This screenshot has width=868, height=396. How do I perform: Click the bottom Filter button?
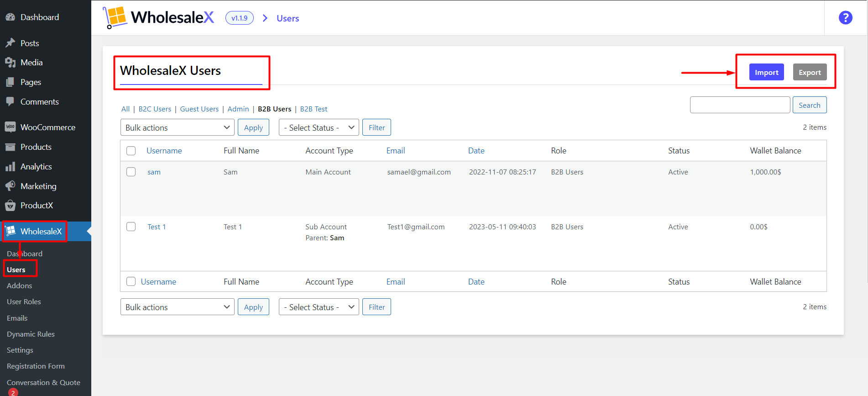click(376, 307)
